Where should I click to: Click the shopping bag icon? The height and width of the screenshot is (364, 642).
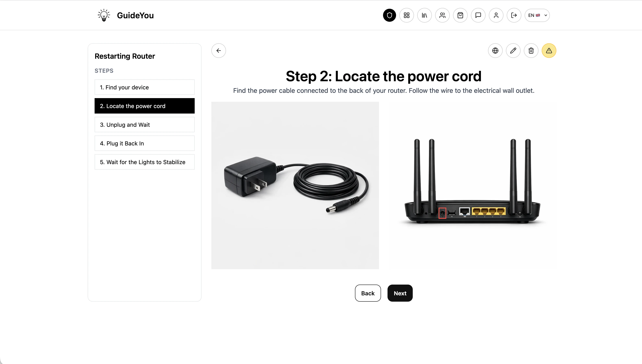(x=460, y=15)
